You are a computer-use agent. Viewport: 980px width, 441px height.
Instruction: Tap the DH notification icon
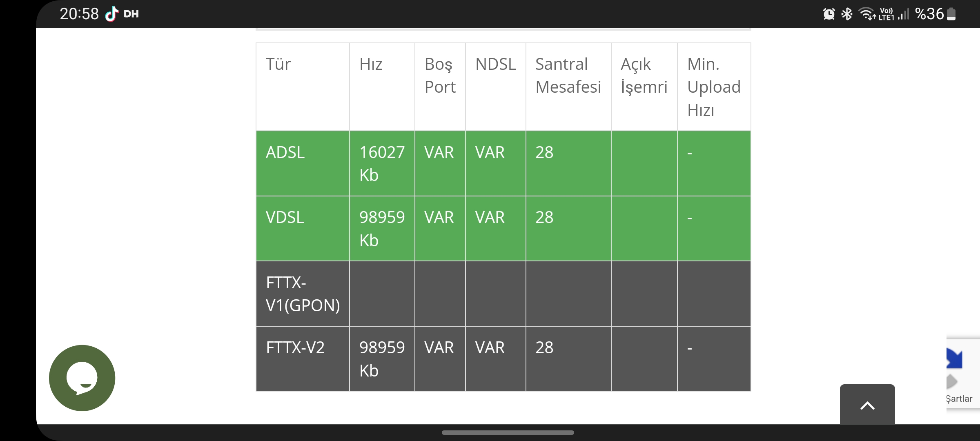[x=131, y=14]
